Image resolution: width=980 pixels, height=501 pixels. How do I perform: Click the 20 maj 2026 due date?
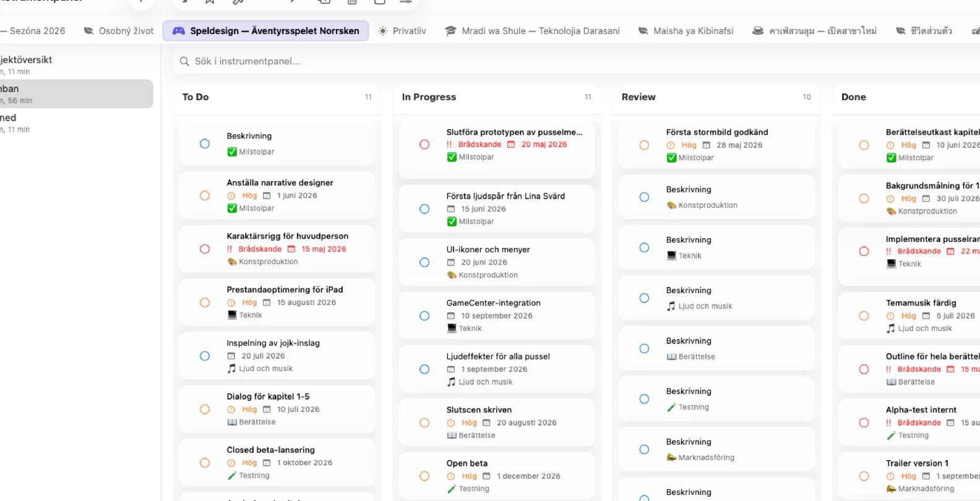544,144
